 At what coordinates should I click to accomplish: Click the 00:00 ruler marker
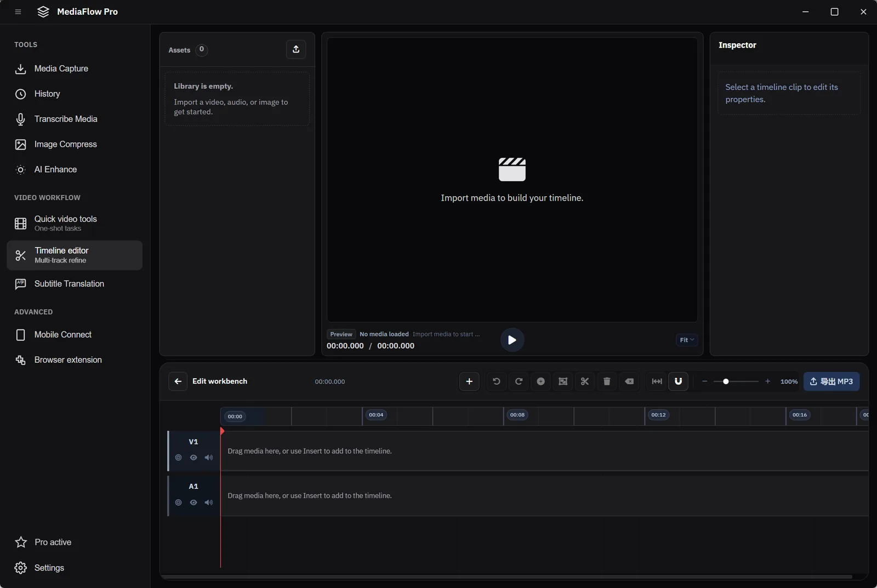tap(235, 416)
